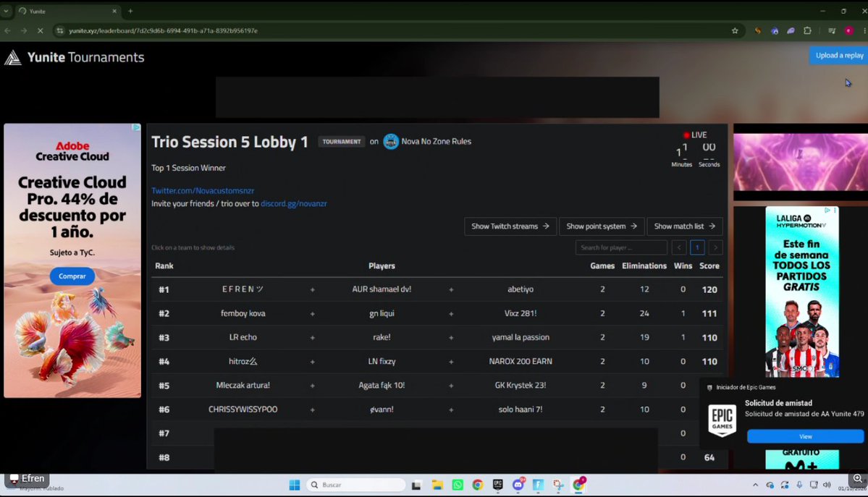Click the LIVE indicator
This screenshot has height=497, width=868.
coord(695,135)
